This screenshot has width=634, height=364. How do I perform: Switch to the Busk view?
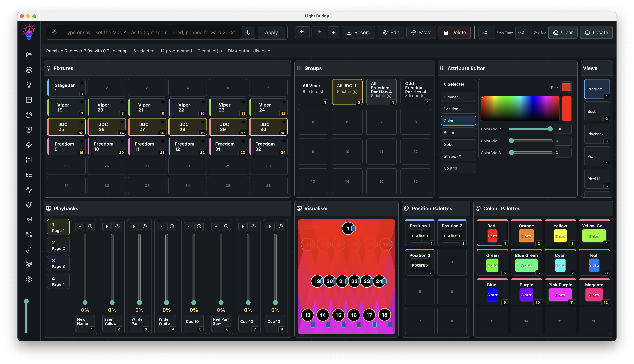(597, 112)
